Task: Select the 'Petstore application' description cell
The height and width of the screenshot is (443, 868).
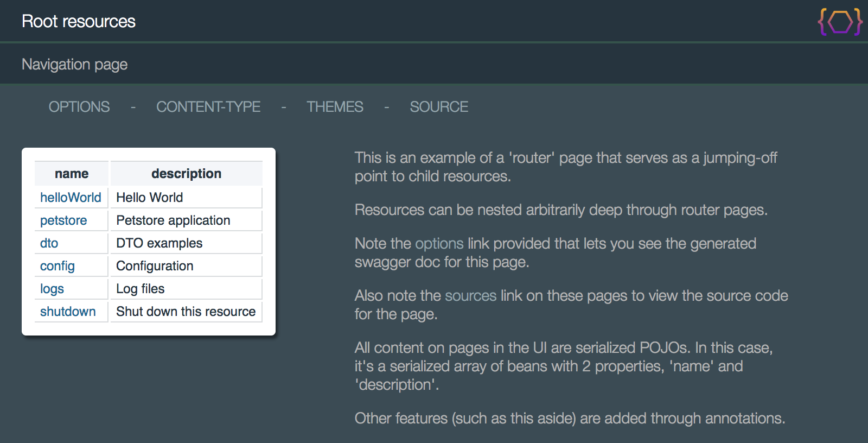Action: (x=173, y=220)
